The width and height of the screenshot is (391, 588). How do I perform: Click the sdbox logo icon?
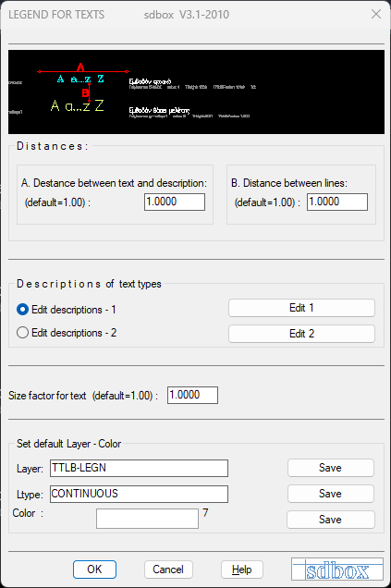(337, 570)
